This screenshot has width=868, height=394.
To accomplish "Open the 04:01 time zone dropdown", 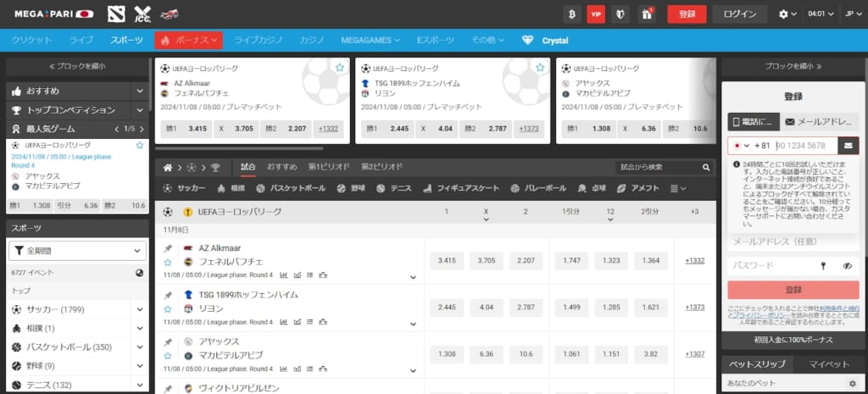I will [x=821, y=14].
